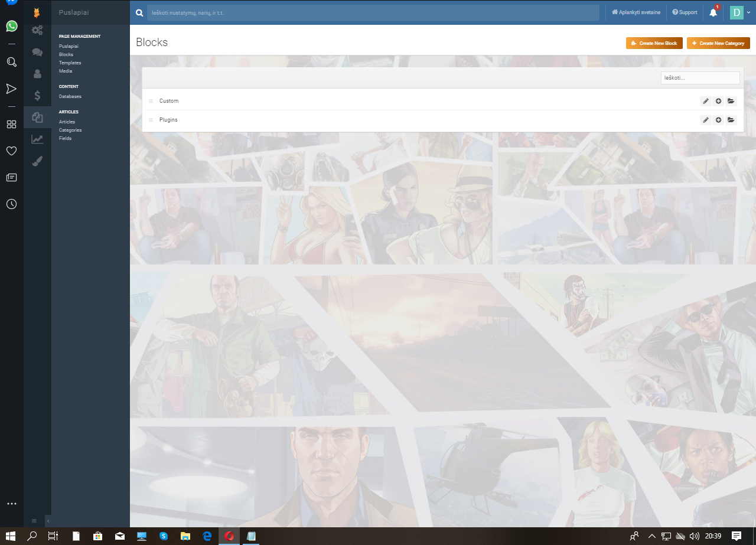Collapse the admin sidebar menu arrow
The width and height of the screenshot is (756, 545).
(48, 521)
